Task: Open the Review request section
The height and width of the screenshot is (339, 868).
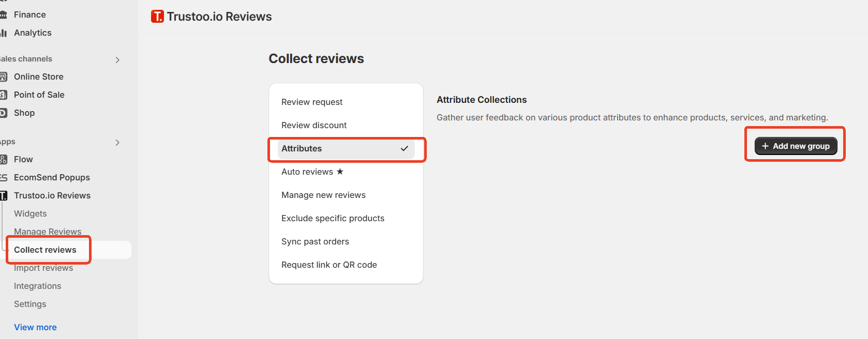Action: (346, 102)
